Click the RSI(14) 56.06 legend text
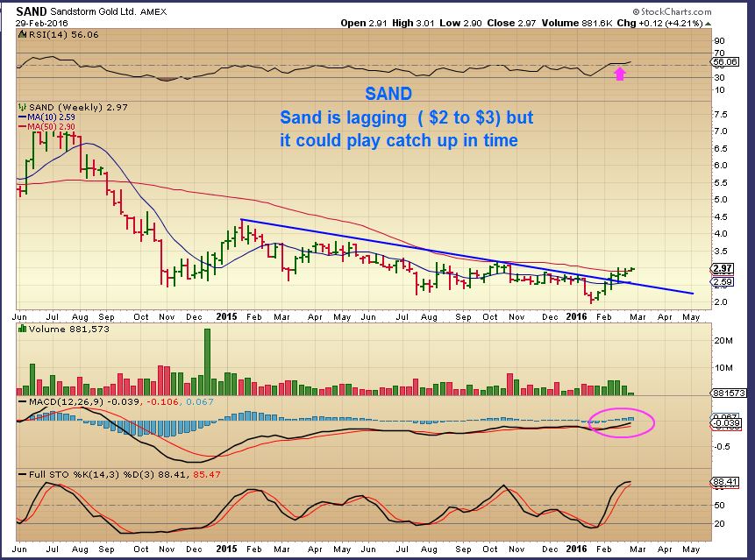 pos(63,35)
